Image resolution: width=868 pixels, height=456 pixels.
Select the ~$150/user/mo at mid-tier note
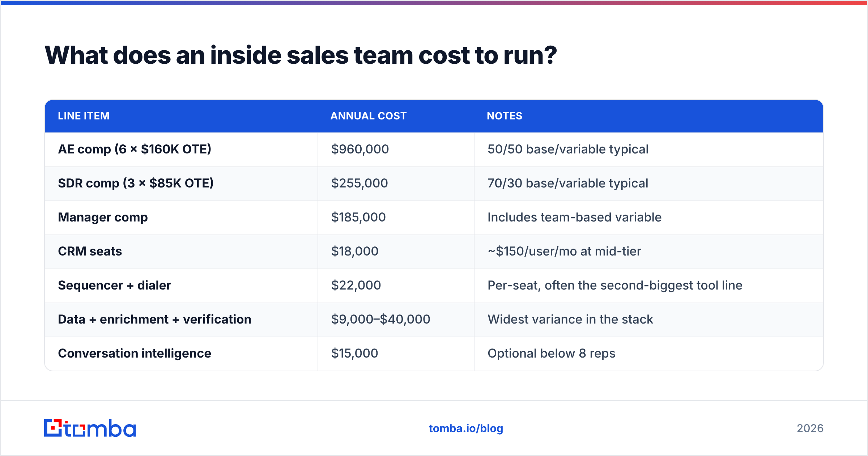point(564,251)
